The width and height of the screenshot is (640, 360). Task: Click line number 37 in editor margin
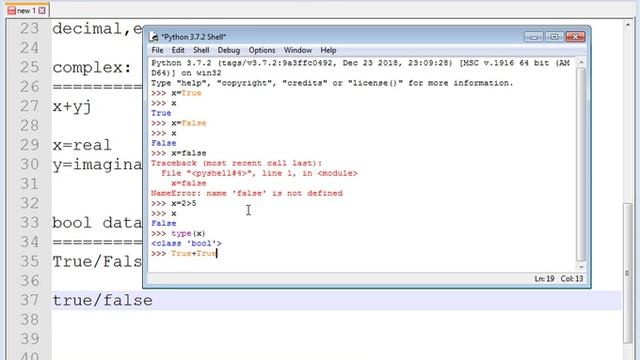click(29, 300)
